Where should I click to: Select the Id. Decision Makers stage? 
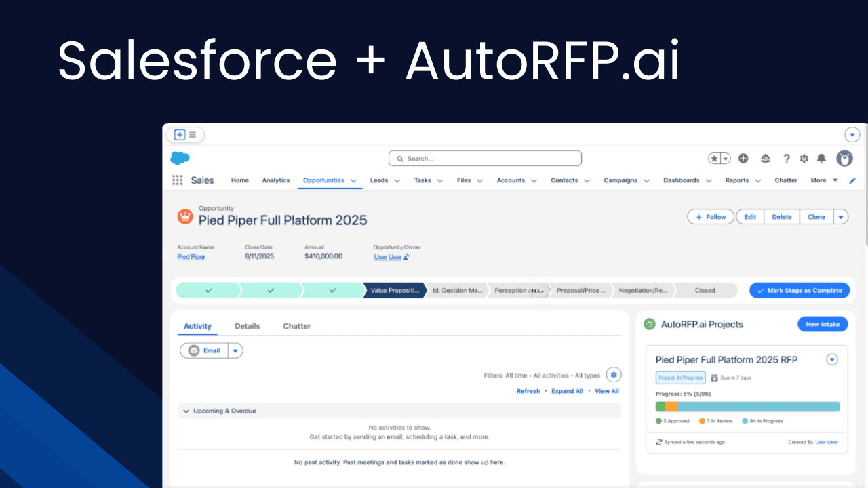pos(457,290)
